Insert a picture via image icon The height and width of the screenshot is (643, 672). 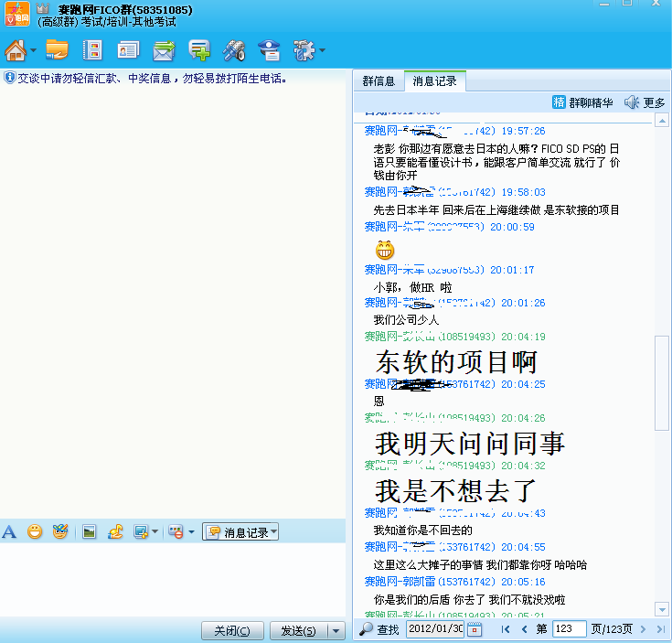90,532
